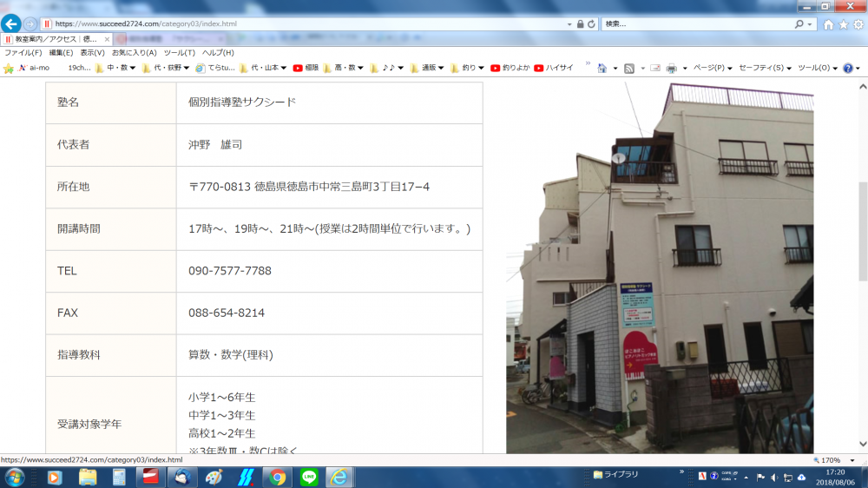Open the Windows Start button
The height and width of the screenshot is (488, 868).
(x=15, y=477)
